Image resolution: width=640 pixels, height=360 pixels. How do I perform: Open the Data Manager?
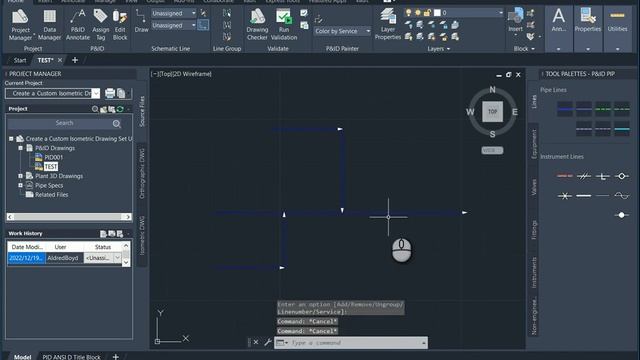(49, 25)
